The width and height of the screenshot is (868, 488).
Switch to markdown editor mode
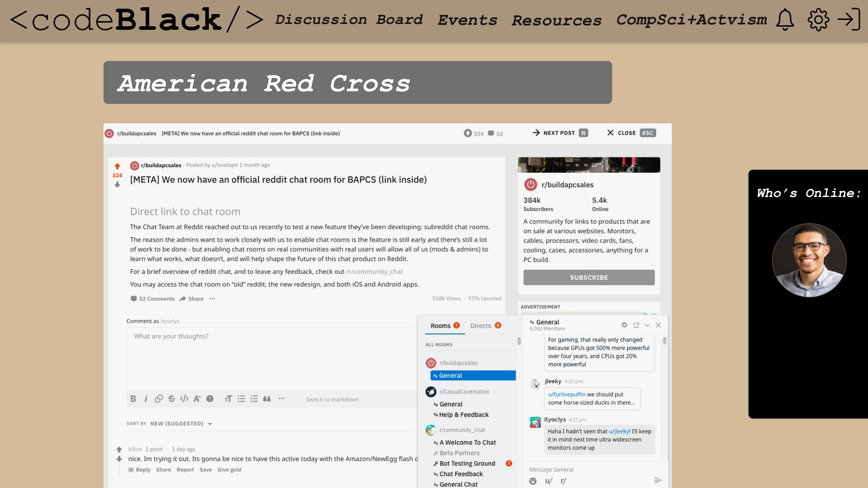pyautogui.click(x=332, y=399)
